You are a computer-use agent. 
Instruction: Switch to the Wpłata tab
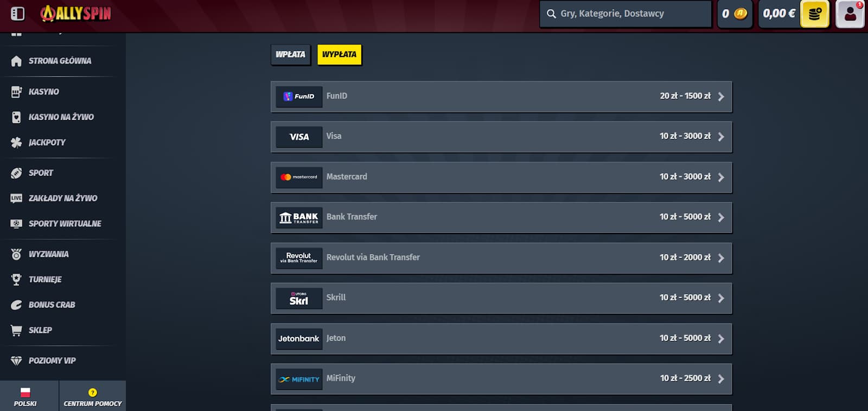(290, 54)
